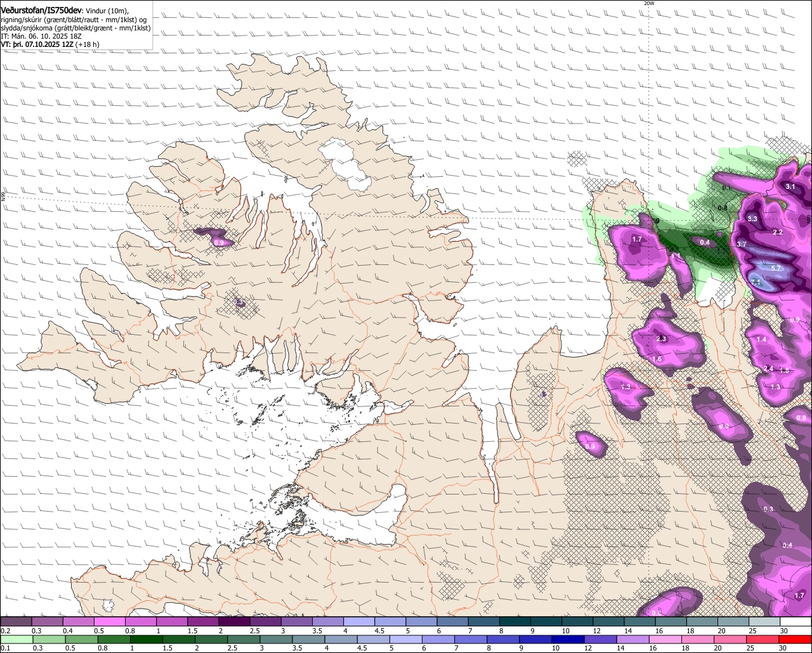The width and height of the screenshot is (812, 653).
Task: Click the Veðurstofan/IS750dev title text
Action: coord(42,10)
